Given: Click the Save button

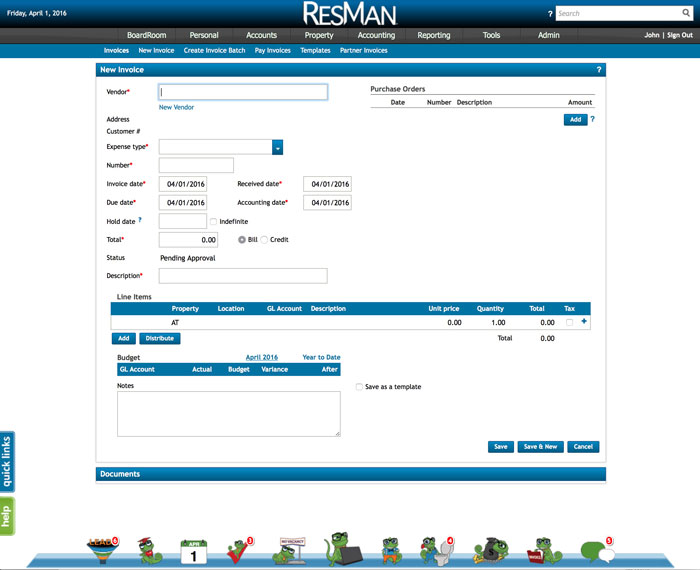Looking at the screenshot, I should point(501,447).
